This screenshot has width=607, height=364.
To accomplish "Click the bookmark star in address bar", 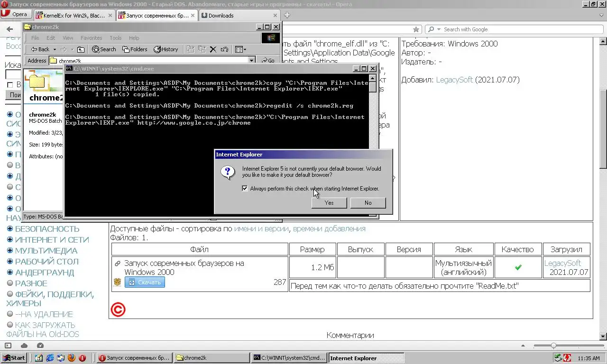I will [416, 29].
